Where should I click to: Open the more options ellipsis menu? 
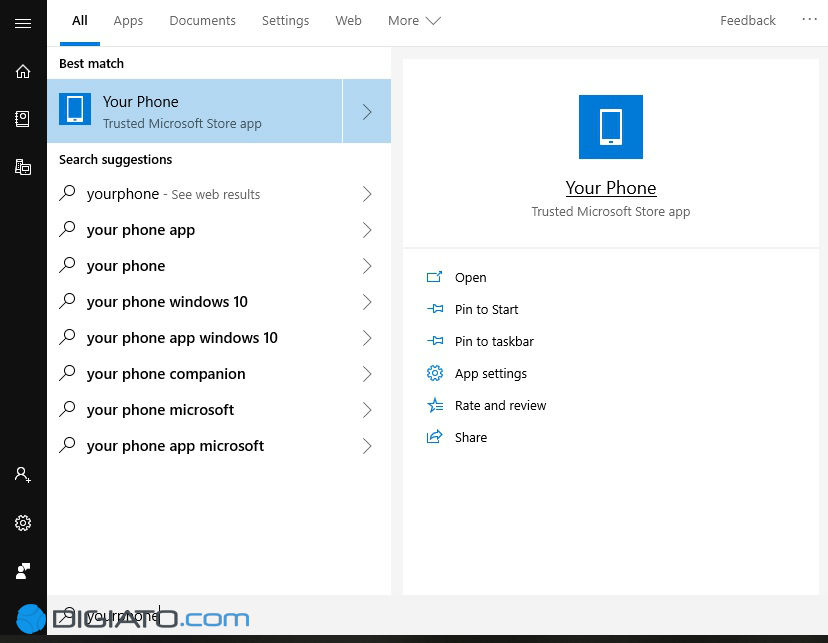click(x=810, y=20)
